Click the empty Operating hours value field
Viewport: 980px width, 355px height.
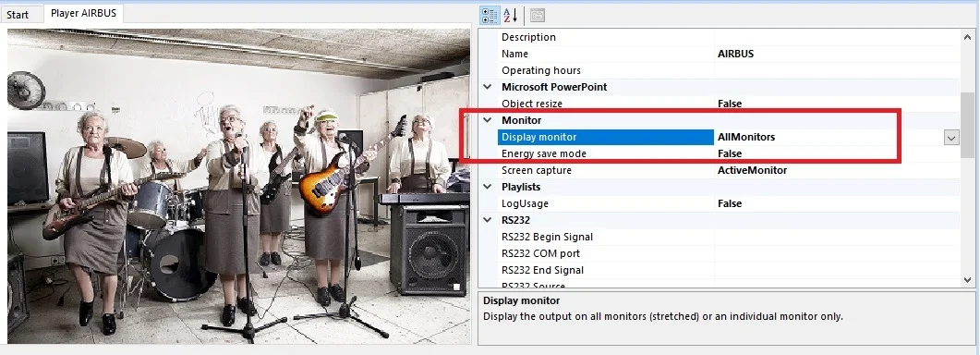838,70
